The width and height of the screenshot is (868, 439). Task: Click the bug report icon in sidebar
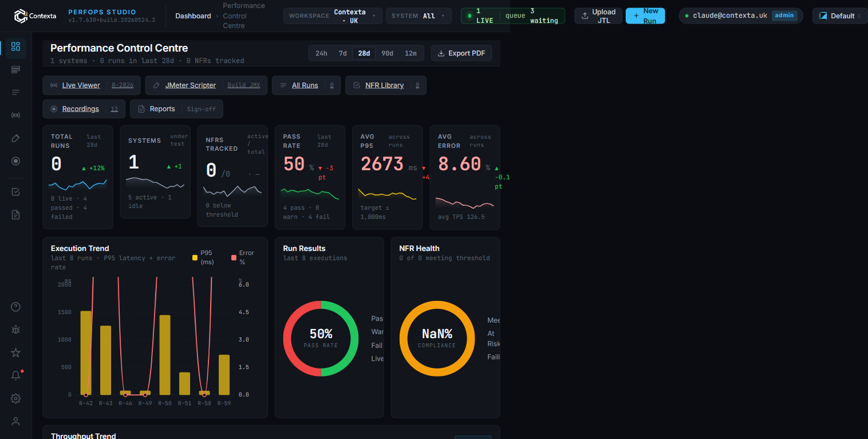point(15,330)
